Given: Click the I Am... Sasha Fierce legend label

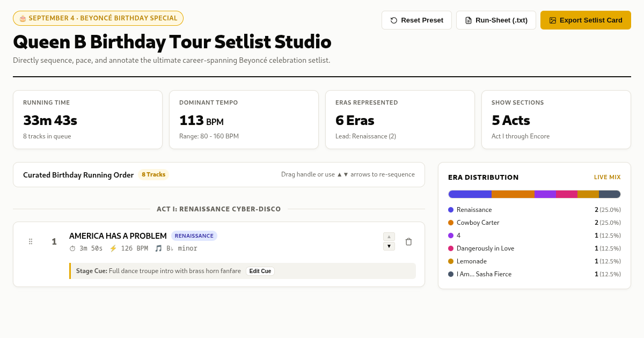Looking at the screenshot, I should pos(484,274).
